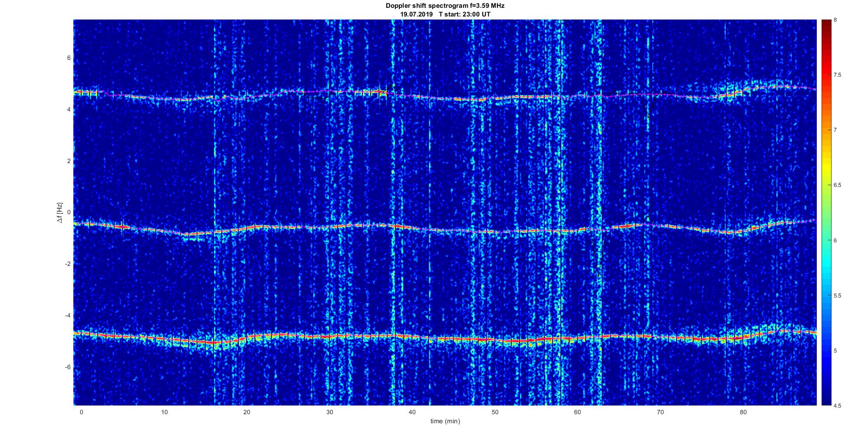Click the "Δf [Hz]" y-axis label
The width and height of the screenshot is (868, 435).
point(60,213)
